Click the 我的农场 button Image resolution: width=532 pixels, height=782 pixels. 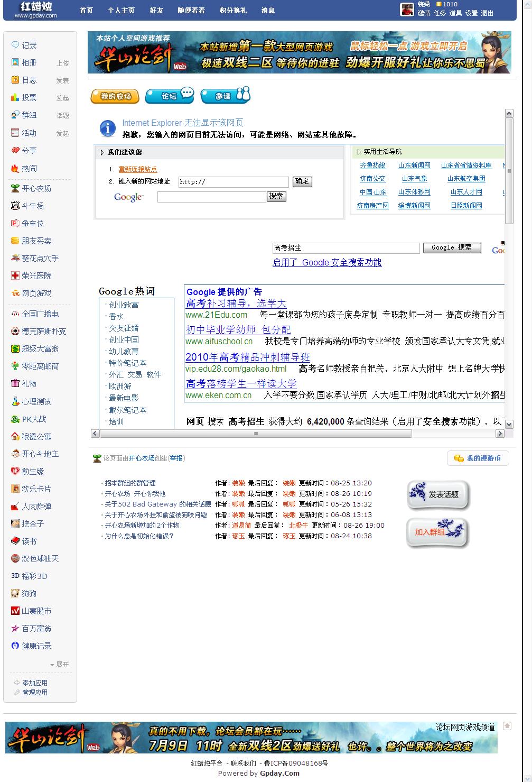(x=115, y=96)
